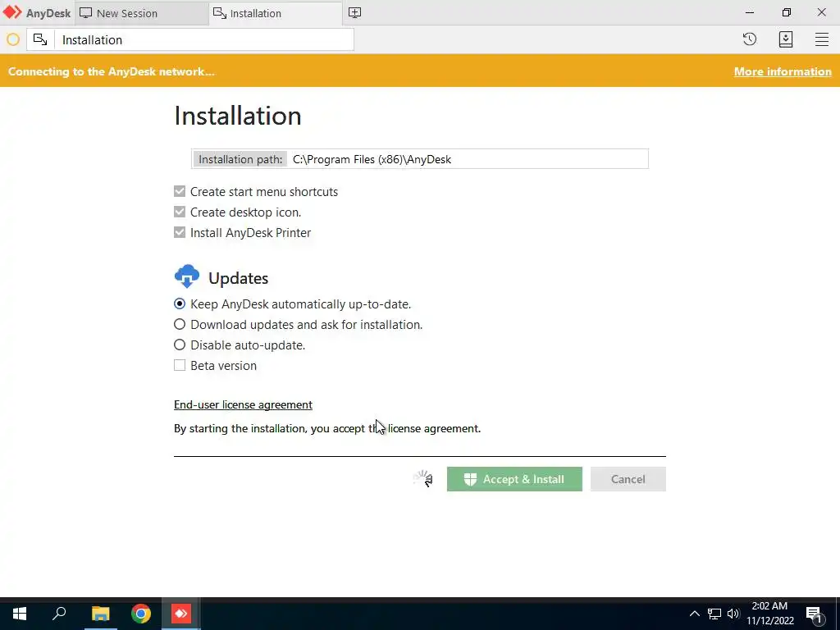Select Keep AnyDesk automatically up-to-date
This screenshot has height=630, width=840.
(180, 304)
